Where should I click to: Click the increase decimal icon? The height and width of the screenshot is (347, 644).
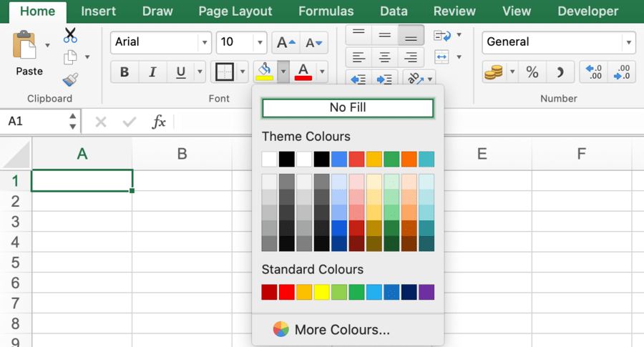click(595, 72)
